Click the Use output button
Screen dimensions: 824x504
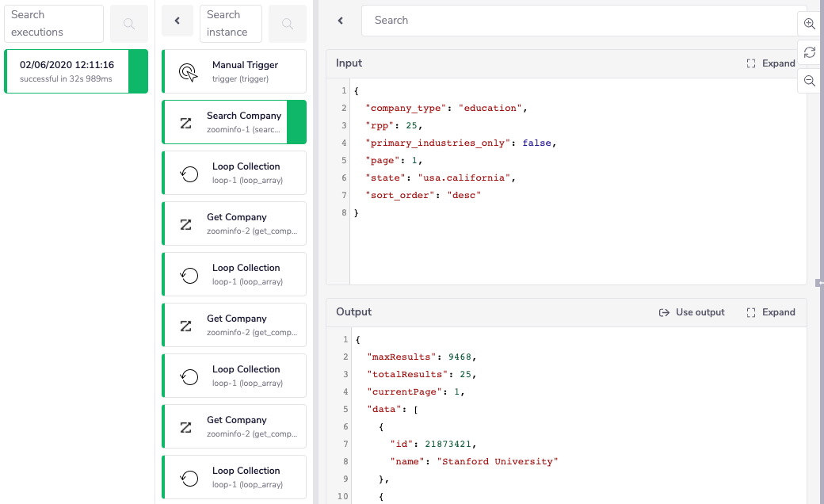coord(692,312)
